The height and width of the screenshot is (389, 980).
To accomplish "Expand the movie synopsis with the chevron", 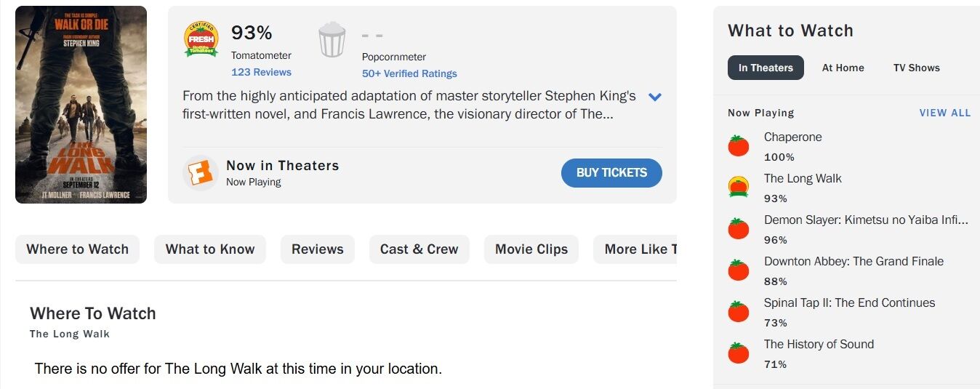I will click(655, 97).
